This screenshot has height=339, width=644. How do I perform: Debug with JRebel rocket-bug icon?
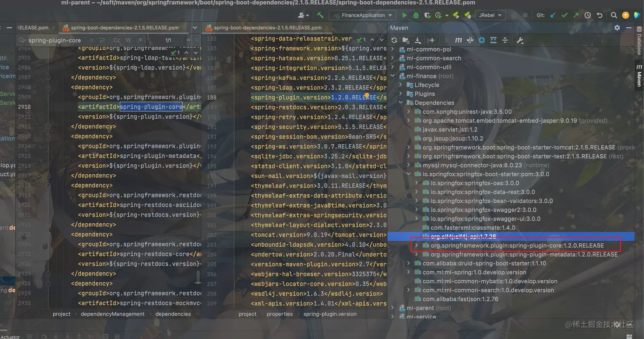pos(467,15)
